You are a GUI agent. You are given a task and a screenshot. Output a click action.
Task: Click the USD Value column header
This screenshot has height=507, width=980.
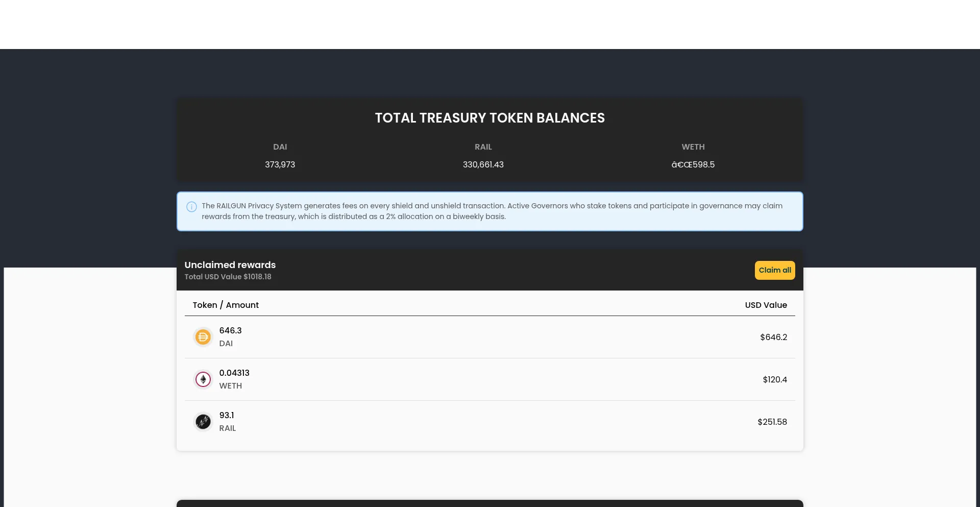point(766,305)
